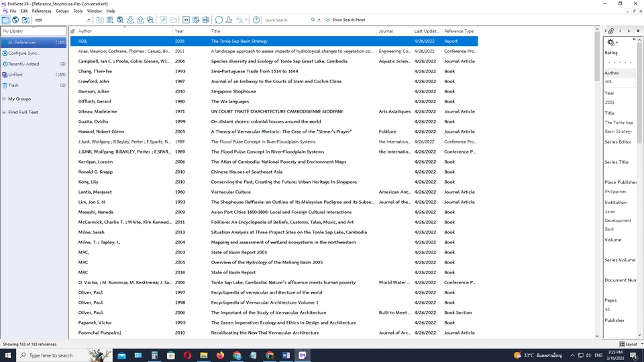Click Insert Citation quote icon
644x362 pixels.
click(x=186, y=19)
